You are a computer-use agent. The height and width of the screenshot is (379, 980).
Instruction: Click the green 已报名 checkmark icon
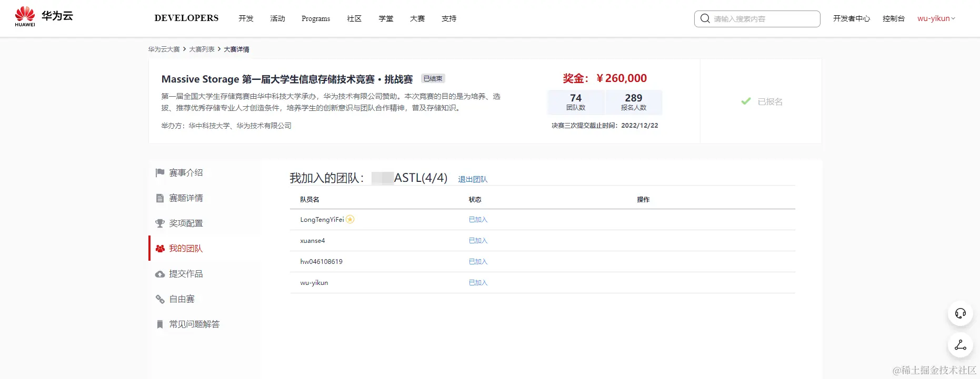coord(746,101)
